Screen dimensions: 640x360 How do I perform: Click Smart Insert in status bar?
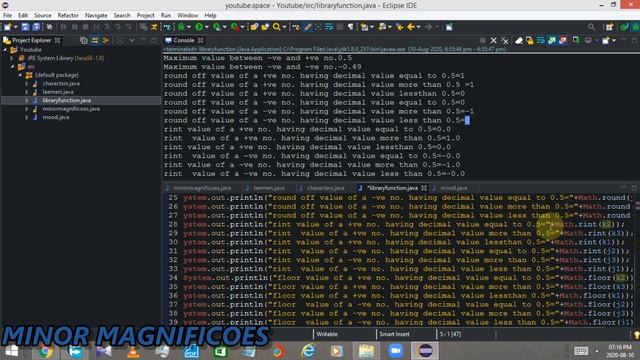394,334
